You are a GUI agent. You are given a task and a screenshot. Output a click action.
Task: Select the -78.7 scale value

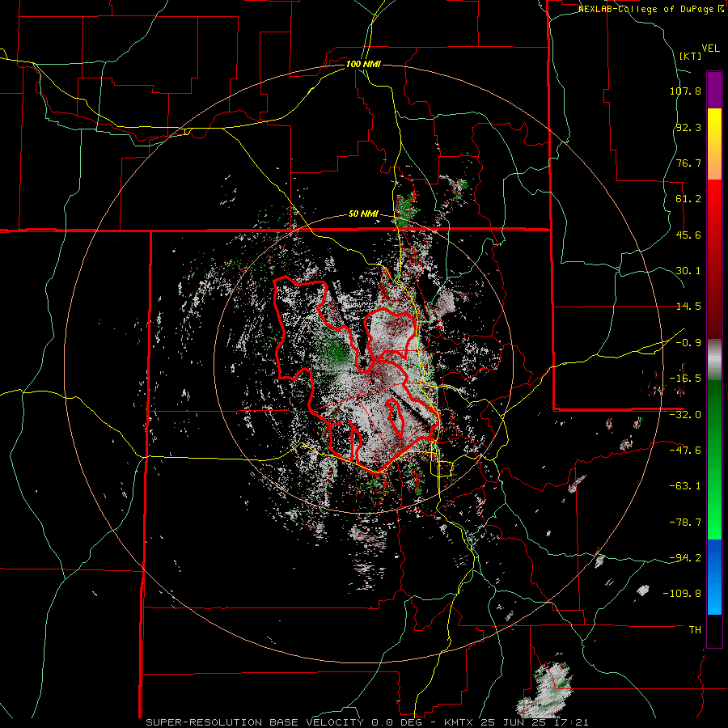(x=685, y=523)
